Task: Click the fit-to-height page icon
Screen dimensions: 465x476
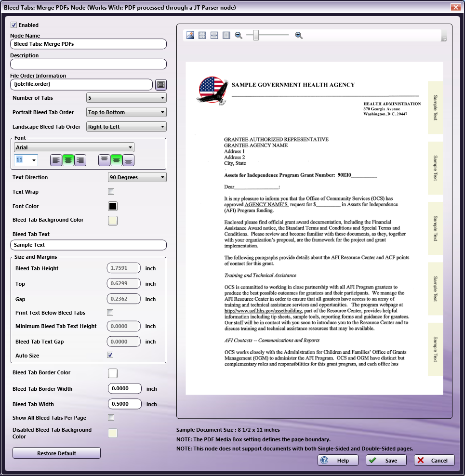Action: click(x=226, y=35)
